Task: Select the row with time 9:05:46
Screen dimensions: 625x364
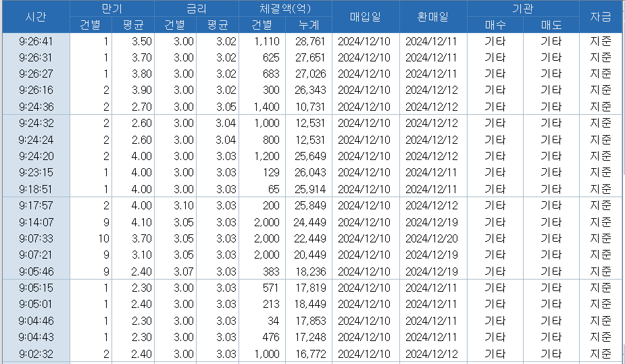Action: click(312, 271)
